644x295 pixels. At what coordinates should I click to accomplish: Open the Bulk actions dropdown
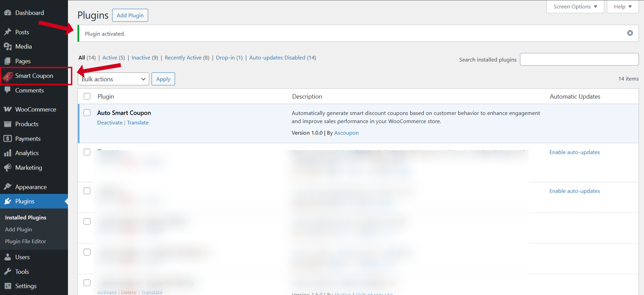(x=114, y=79)
